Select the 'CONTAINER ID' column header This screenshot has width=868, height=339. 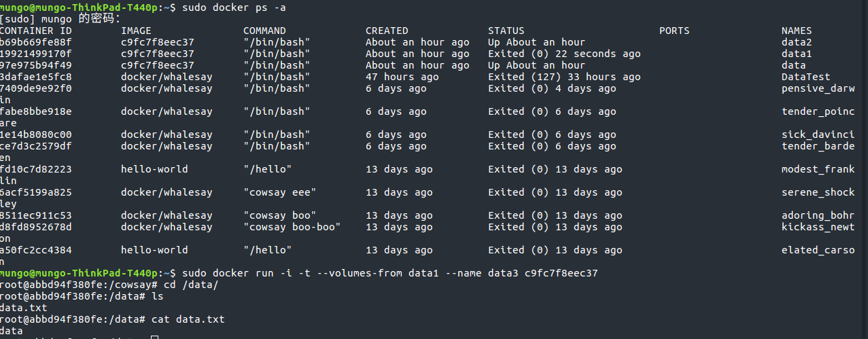(x=36, y=31)
